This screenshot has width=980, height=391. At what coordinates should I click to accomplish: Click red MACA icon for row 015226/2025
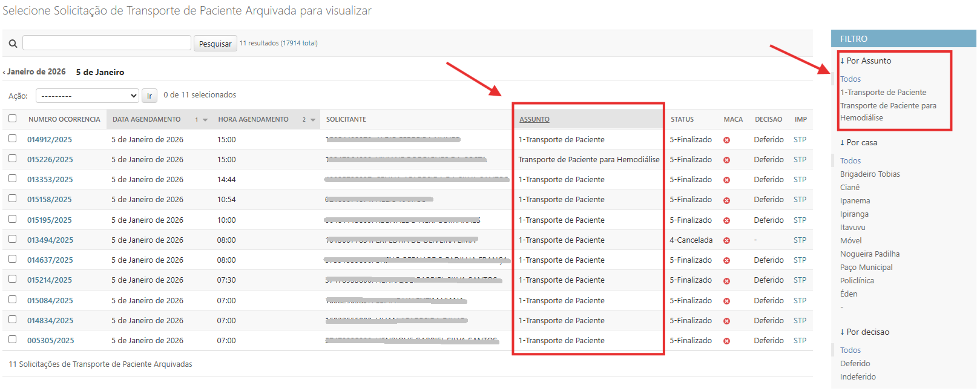point(726,160)
